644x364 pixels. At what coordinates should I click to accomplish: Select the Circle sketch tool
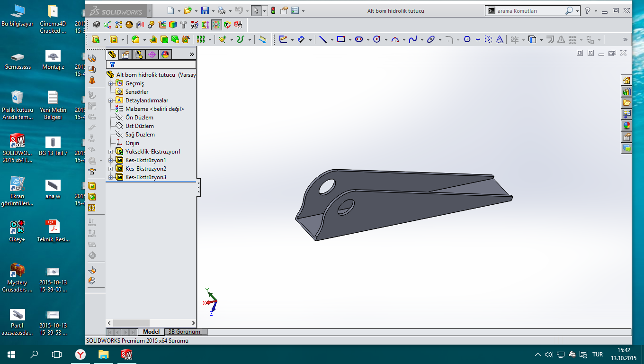(x=377, y=40)
